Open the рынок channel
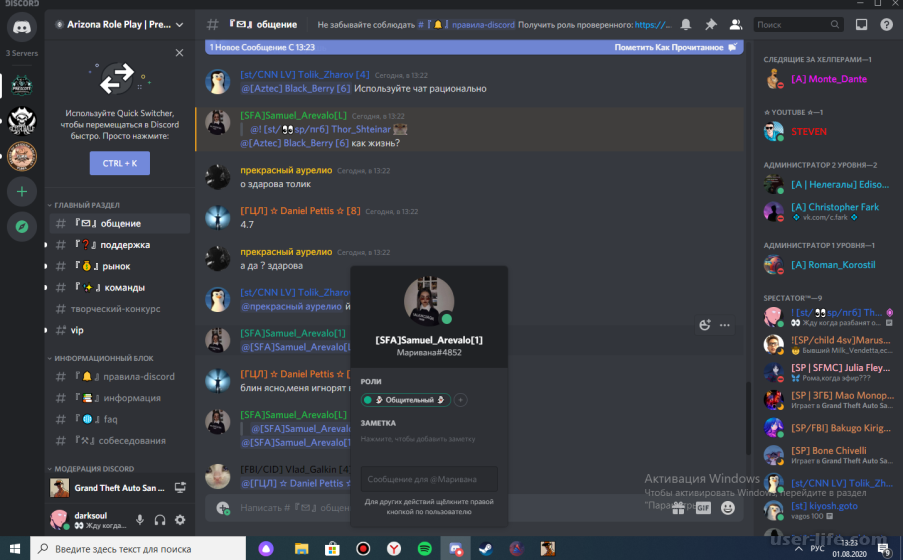Image resolution: width=903 pixels, height=560 pixels. coord(120,266)
